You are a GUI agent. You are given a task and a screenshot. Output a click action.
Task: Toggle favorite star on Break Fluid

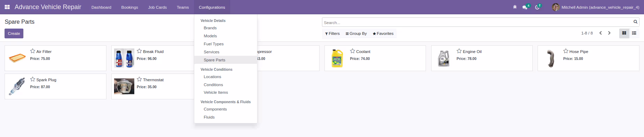coord(139,51)
